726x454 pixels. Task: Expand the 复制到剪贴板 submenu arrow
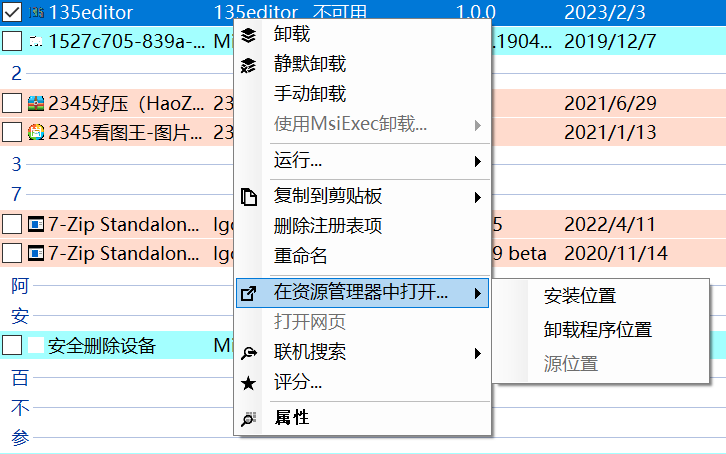tap(477, 198)
